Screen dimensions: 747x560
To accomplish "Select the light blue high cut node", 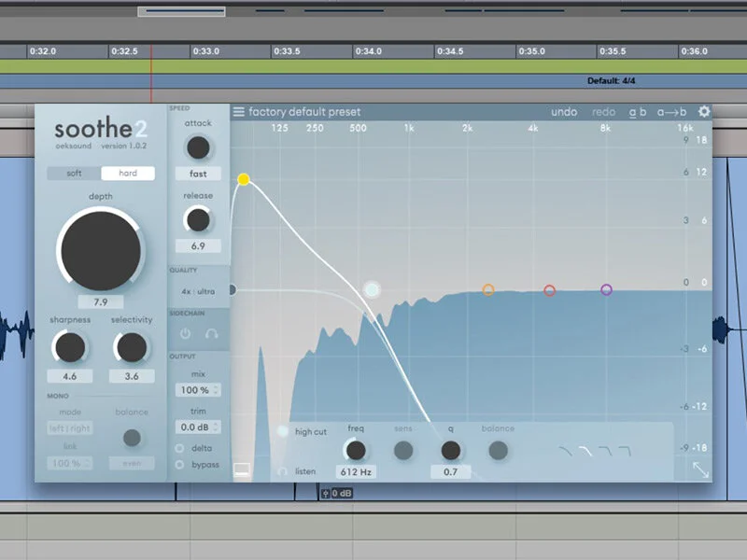I will (x=372, y=289).
